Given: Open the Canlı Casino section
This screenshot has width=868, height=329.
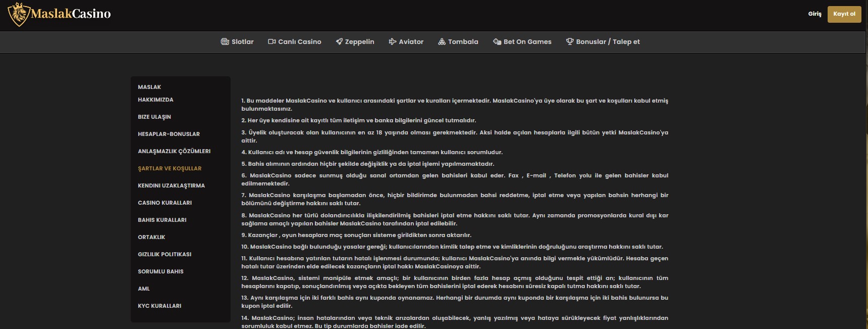Looking at the screenshot, I should pyautogui.click(x=294, y=41).
